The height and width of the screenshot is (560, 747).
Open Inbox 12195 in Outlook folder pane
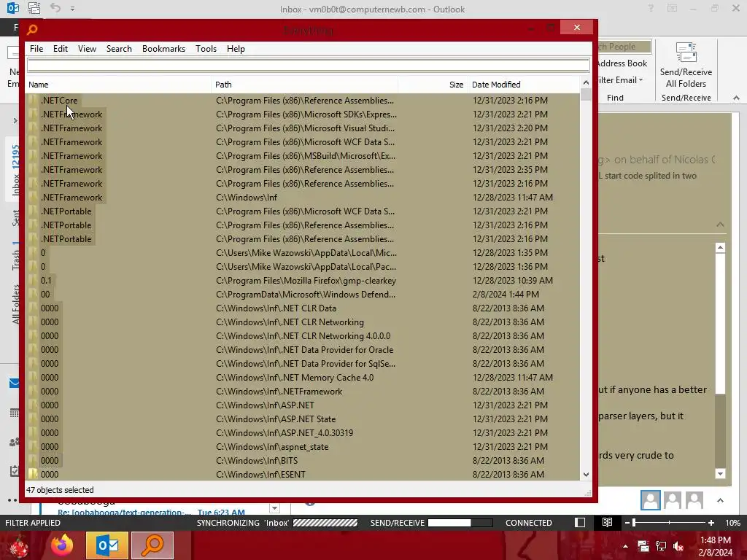coord(15,171)
